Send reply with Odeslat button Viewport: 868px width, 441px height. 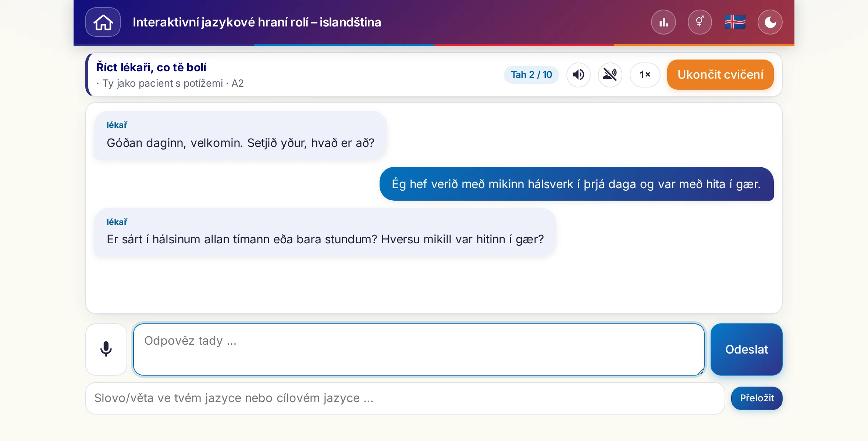click(747, 349)
